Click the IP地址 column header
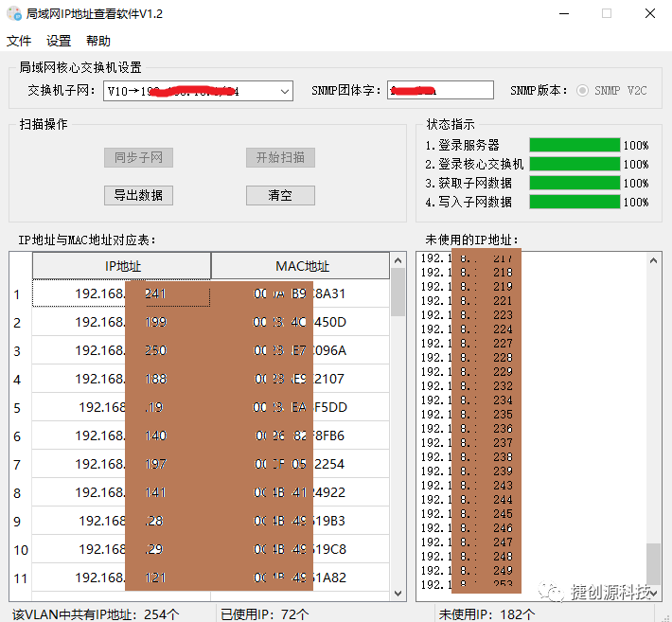The width and height of the screenshot is (672, 622). click(x=122, y=266)
